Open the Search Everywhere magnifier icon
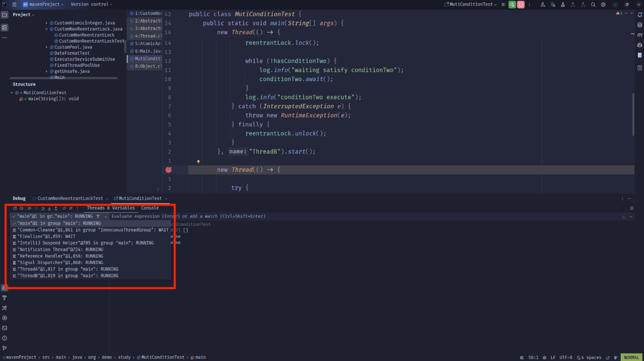The width and height of the screenshot is (644, 361). 593,5
